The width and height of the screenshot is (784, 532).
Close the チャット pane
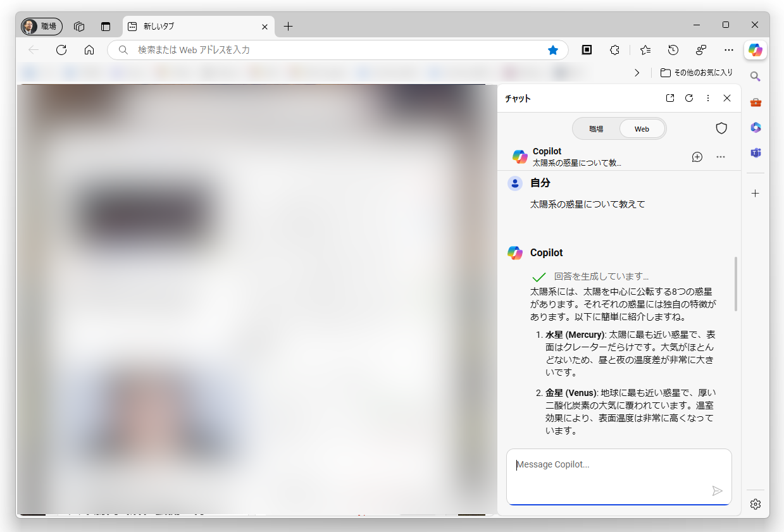point(727,98)
